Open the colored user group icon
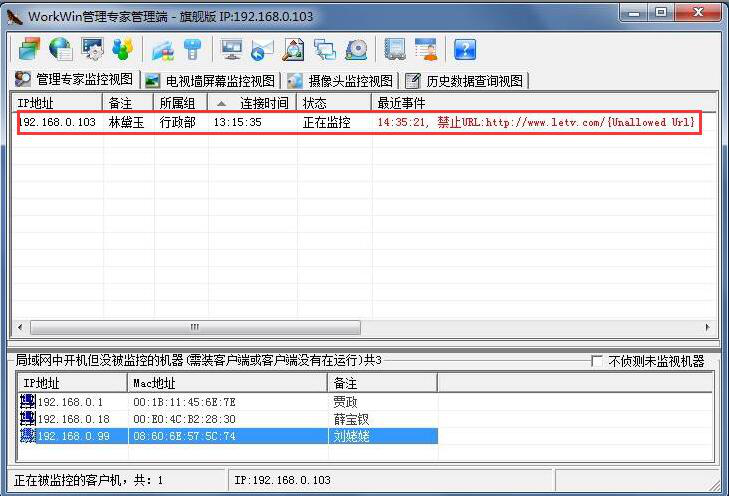Image resolution: width=729 pixels, height=496 pixels. tap(123, 49)
